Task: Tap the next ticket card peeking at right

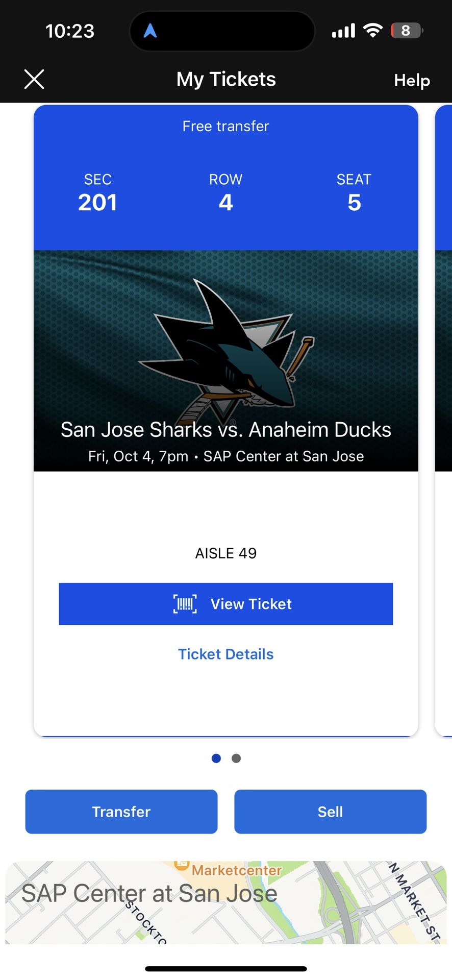Action: tap(444, 419)
